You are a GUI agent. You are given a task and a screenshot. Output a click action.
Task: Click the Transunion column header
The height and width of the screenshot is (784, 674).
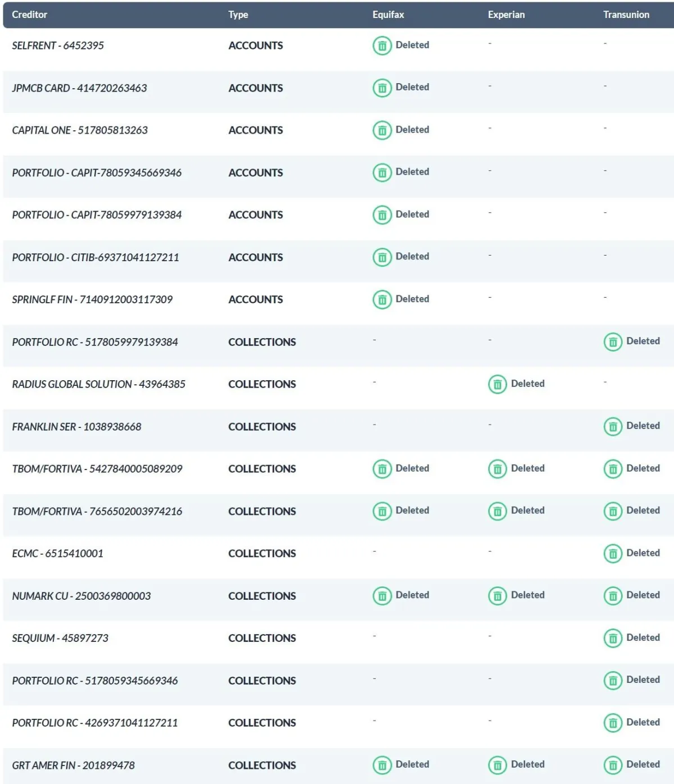(626, 15)
